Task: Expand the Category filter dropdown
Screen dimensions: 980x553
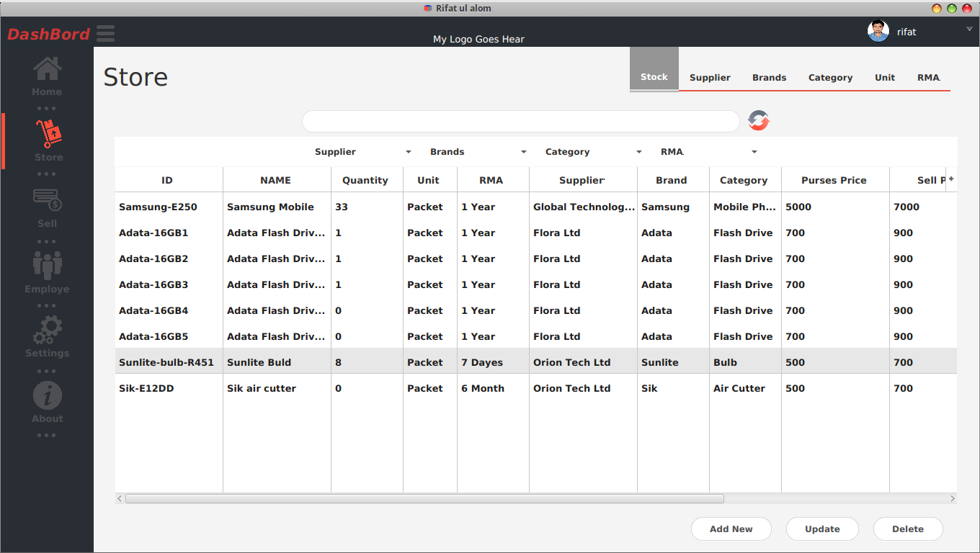Action: click(593, 152)
